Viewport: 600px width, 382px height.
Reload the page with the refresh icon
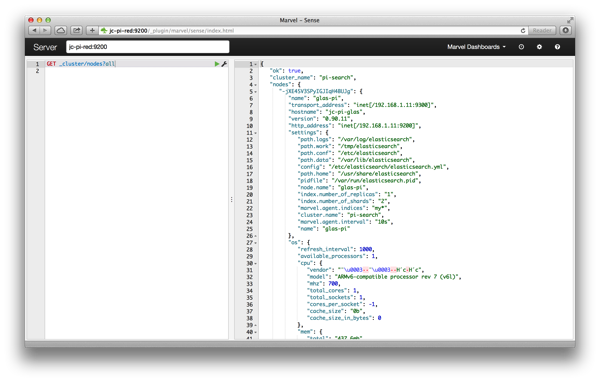[x=523, y=30]
